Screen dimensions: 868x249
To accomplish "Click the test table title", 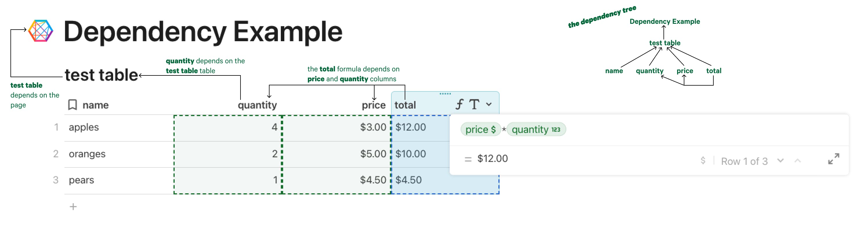I will click(x=101, y=75).
